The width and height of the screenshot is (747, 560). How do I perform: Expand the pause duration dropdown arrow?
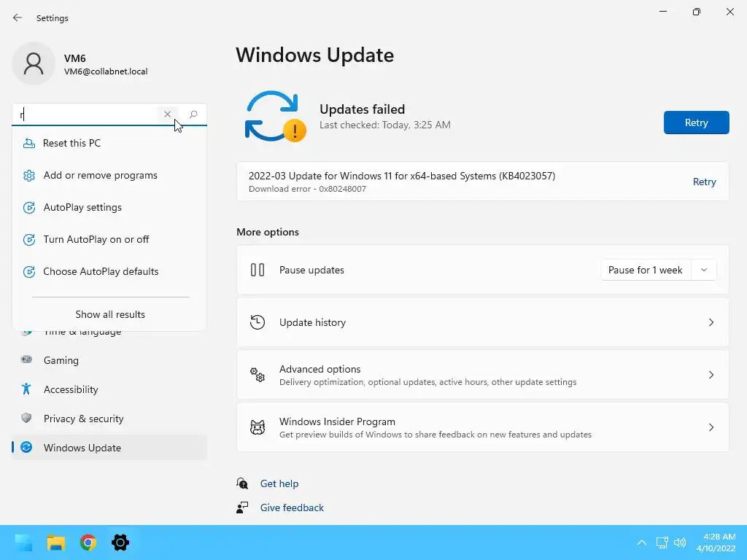click(704, 270)
